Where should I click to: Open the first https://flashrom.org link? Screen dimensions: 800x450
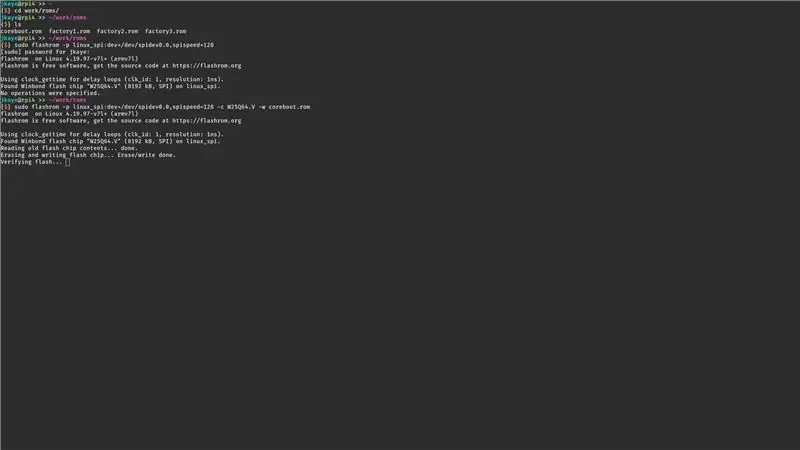(207, 66)
